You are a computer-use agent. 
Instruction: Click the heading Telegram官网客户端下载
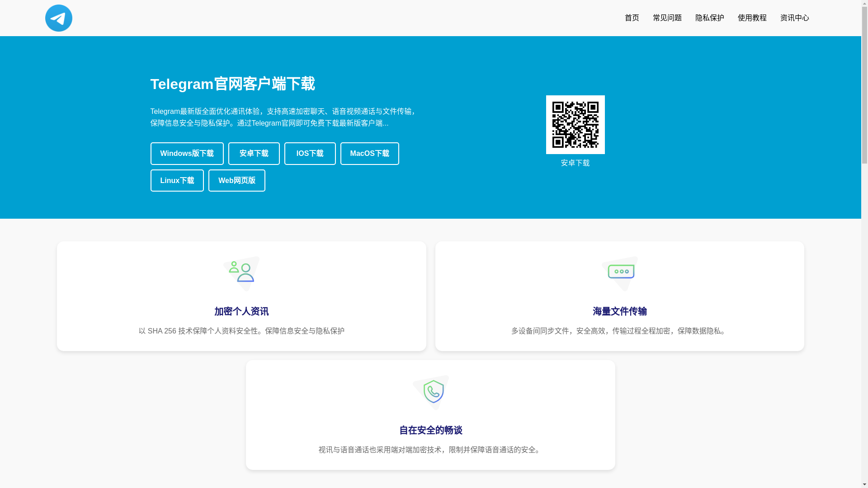pyautogui.click(x=233, y=84)
